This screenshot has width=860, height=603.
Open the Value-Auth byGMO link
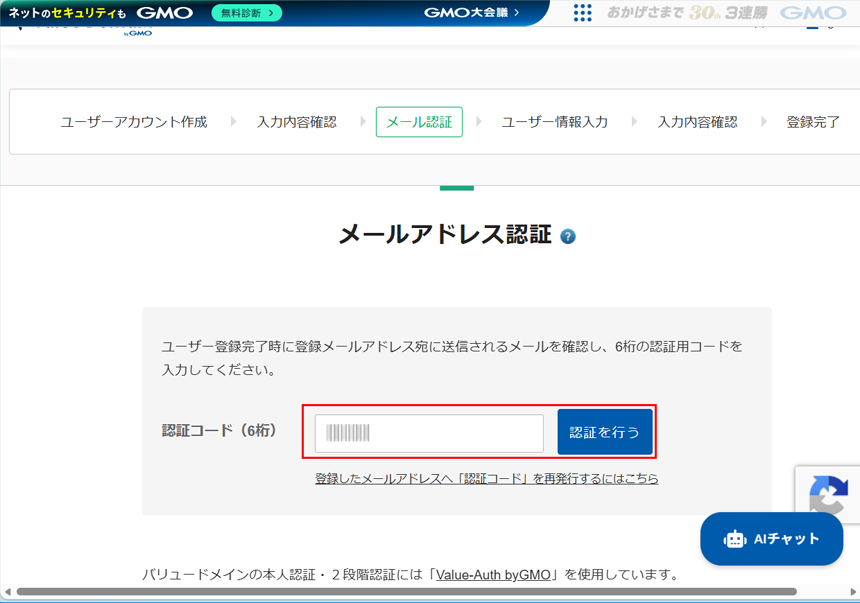(x=493, y=574)
